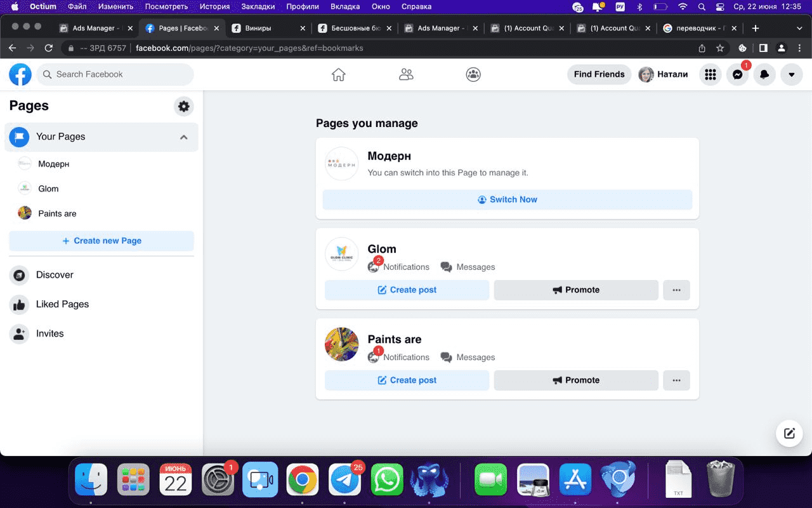Open more options for Glom page
The width and height of the screenshot is (812, 508).
click(x=676, y=290)
